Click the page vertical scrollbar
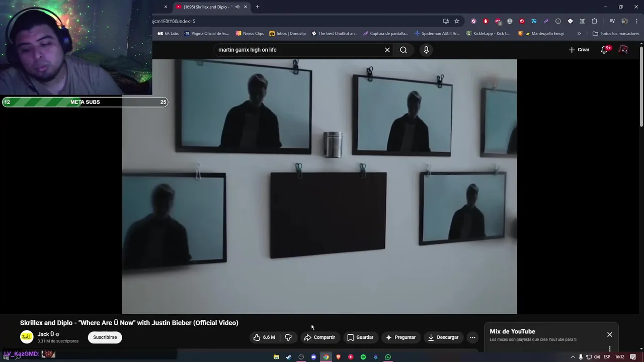 [641, 85]
